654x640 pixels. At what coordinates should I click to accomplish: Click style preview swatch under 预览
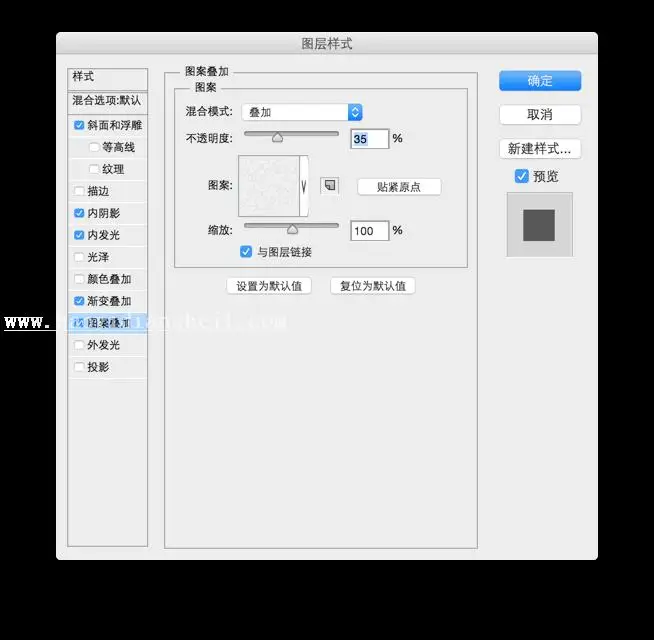539,224
